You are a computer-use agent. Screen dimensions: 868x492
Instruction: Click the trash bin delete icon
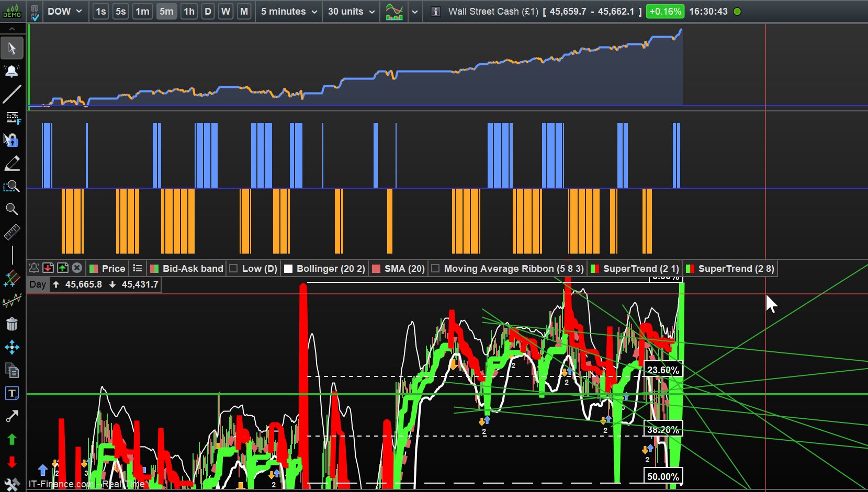pyautogui.click(x=12, y=324)
